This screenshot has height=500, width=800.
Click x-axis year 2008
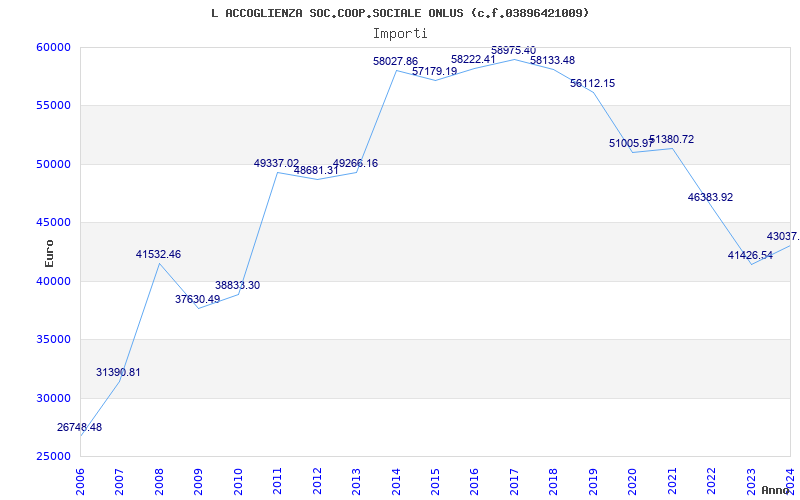pos(159,482)
